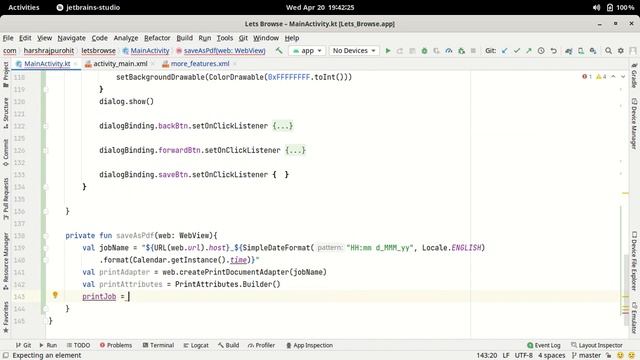Go to next highlighted error arrow

click(x=623, y=77)
